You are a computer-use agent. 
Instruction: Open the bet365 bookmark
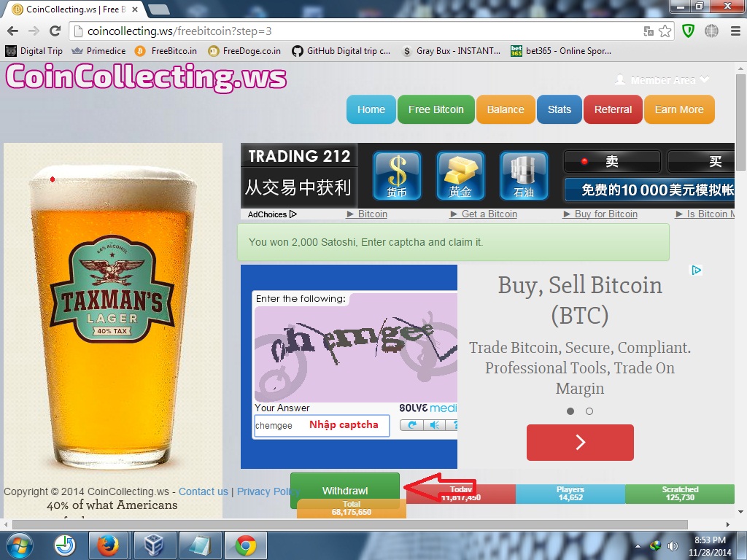(x=561, y=51)
